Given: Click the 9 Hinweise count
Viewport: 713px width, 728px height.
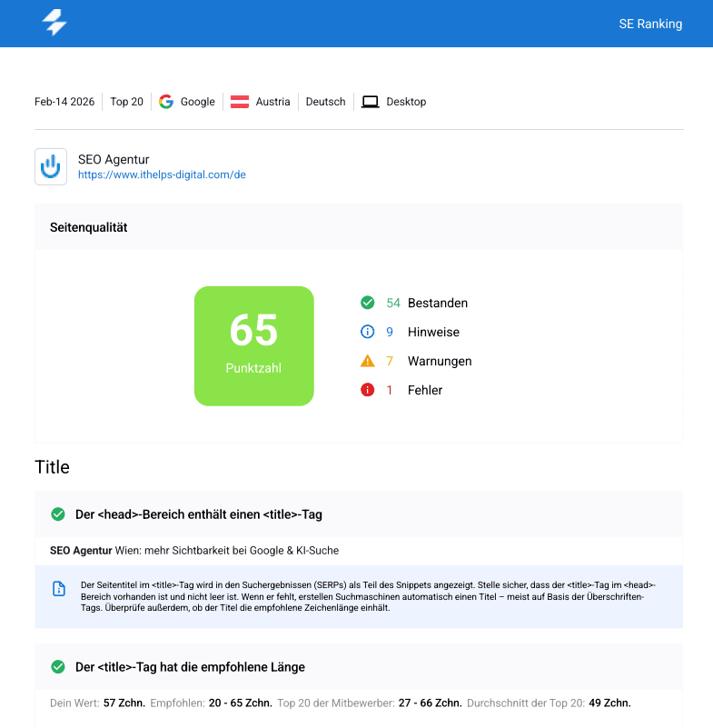Looking at the screenshot, I should 390,332.
